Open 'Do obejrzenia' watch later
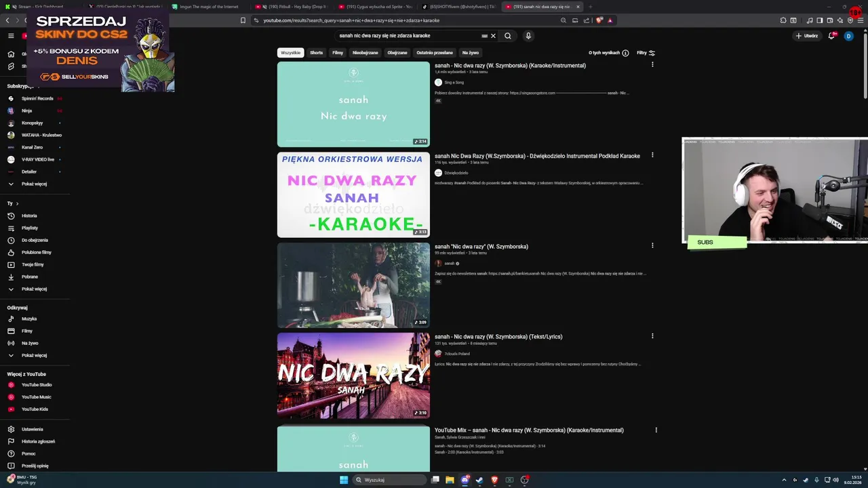The height and width of the screenshot is (488, 868). [x=35, y=240]
